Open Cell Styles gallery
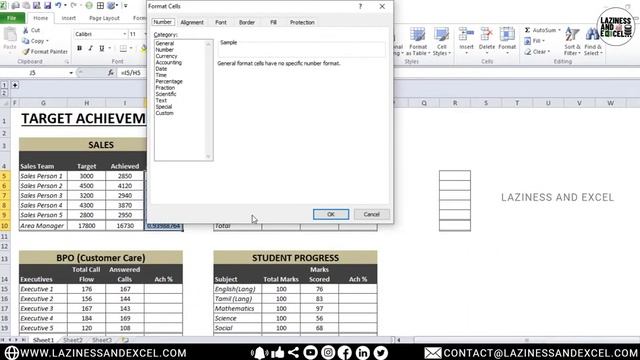The image size is (640, 360). point(442,41)
